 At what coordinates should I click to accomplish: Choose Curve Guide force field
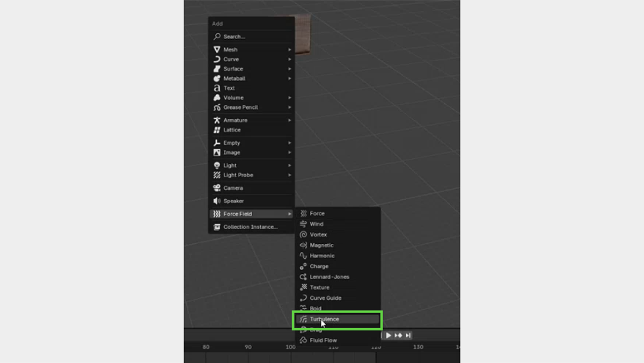pyautogui.click(x=338, y=298)
